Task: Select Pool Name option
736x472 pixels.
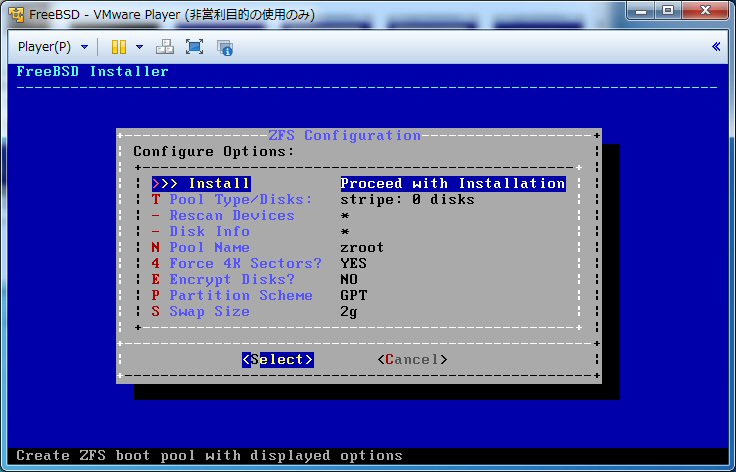Action: [x=200, y=247]
